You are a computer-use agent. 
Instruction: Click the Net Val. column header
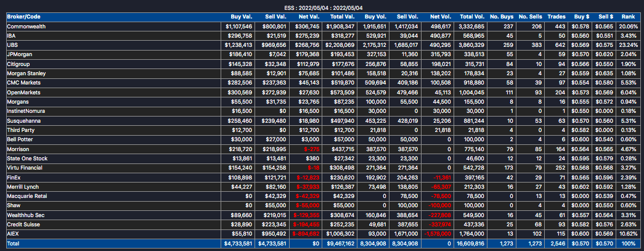coord(309,17)
